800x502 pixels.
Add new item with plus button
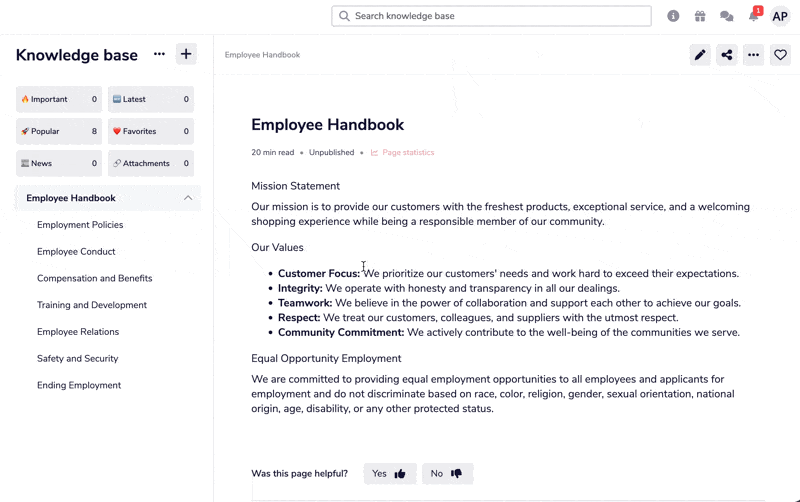(186, 54)
